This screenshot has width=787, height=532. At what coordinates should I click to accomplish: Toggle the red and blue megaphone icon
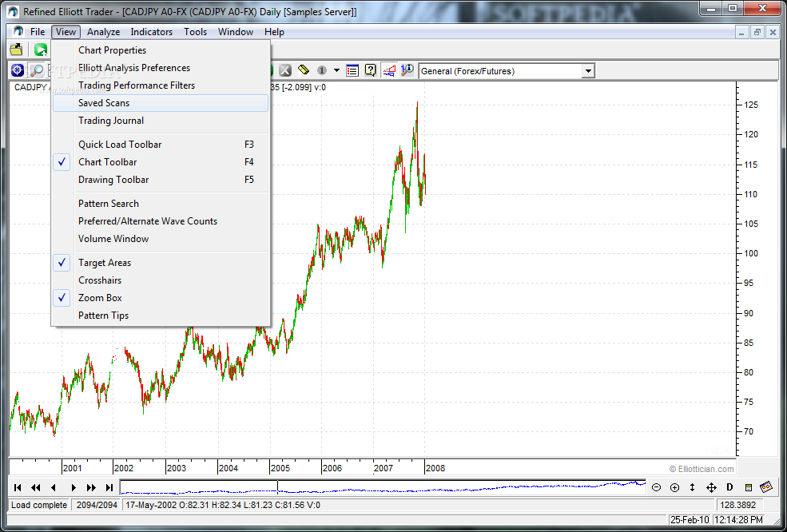(x=389, y=70)
